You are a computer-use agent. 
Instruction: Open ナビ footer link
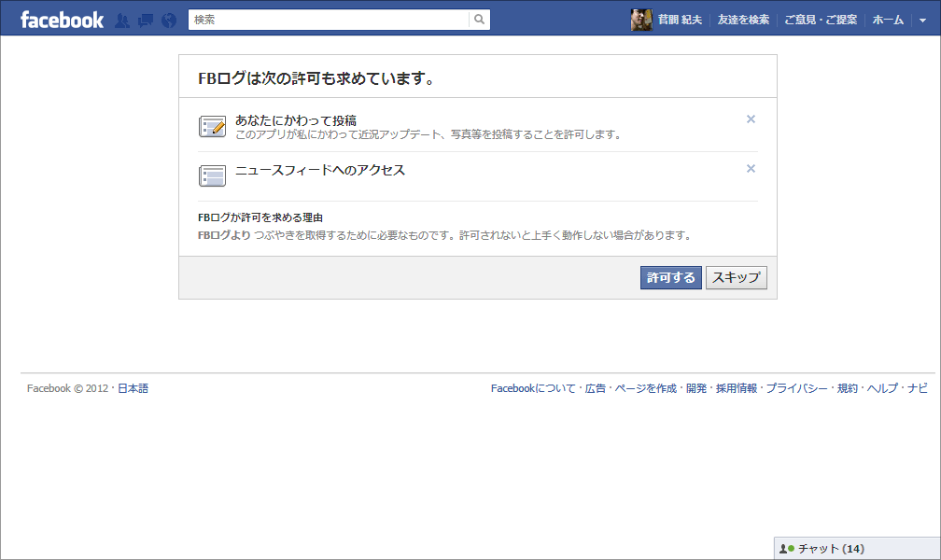click(918, 388)
